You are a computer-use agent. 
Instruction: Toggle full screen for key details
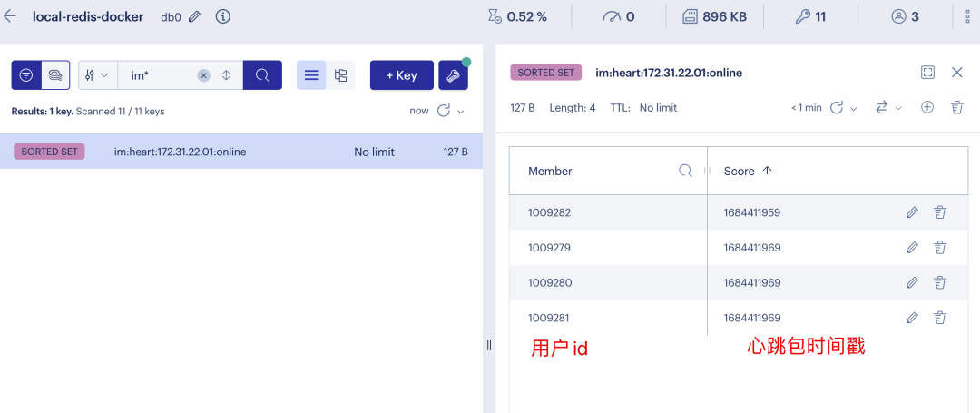[927, 73]
